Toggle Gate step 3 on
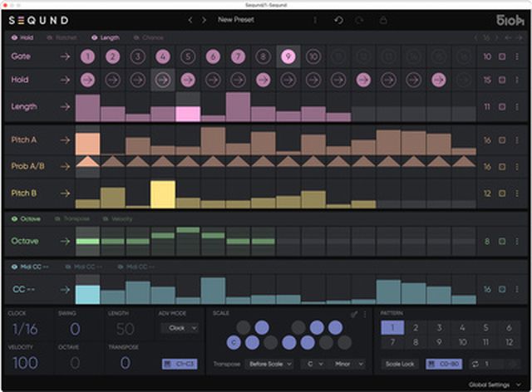This screenshot has width=532, height=392. [138, 56]
